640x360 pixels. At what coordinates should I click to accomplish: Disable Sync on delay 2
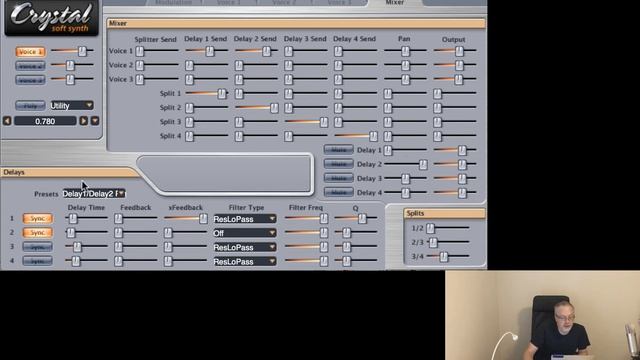(38, 233)
